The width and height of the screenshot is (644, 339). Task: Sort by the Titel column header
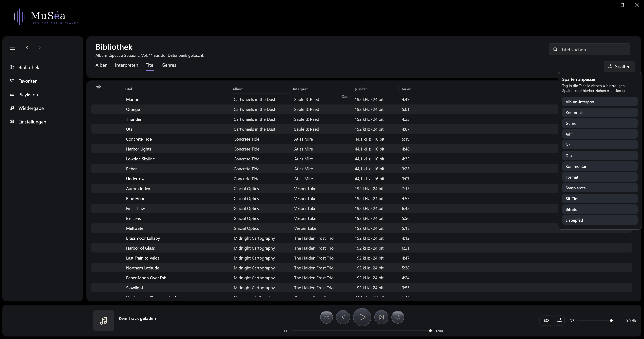click(128, 89)
